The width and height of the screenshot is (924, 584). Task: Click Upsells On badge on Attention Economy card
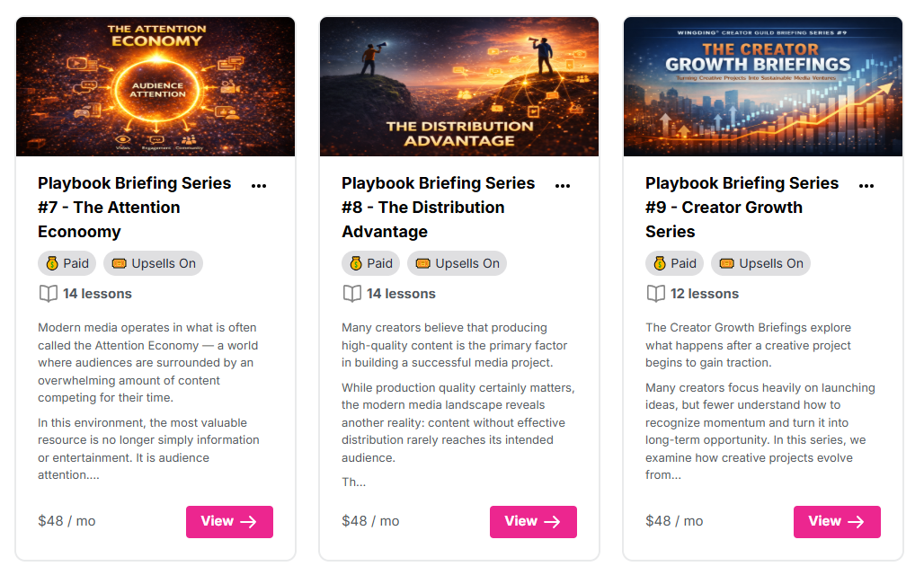click(153, 263)
